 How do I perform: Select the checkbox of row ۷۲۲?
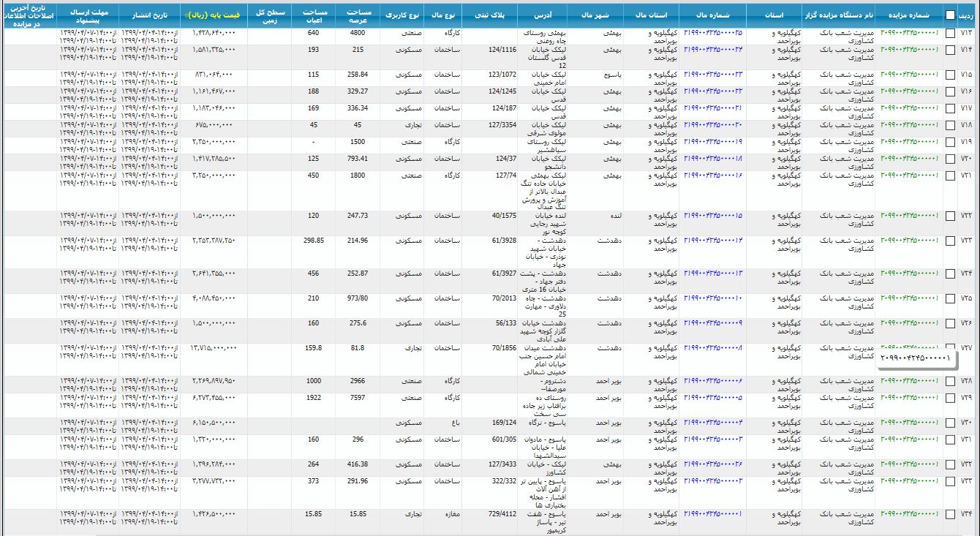(x=949, y=216)
